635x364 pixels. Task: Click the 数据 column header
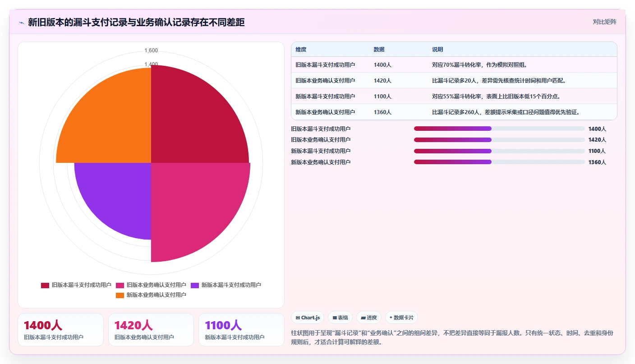379,50
